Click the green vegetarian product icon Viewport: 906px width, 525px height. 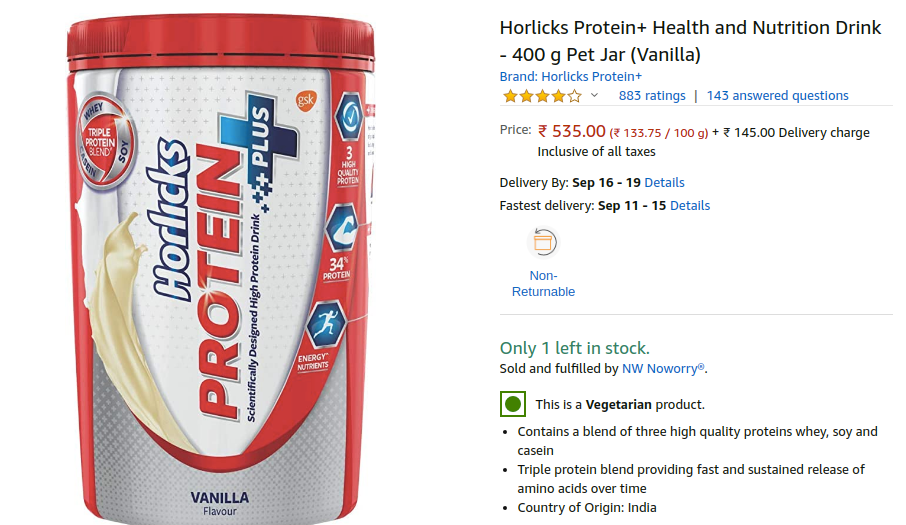pos(513,404)
